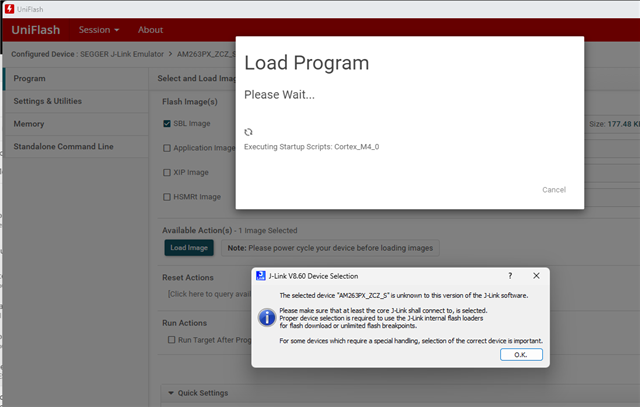
Task: Uncheck the SBL Image checkbox
Action: point(167,123)
